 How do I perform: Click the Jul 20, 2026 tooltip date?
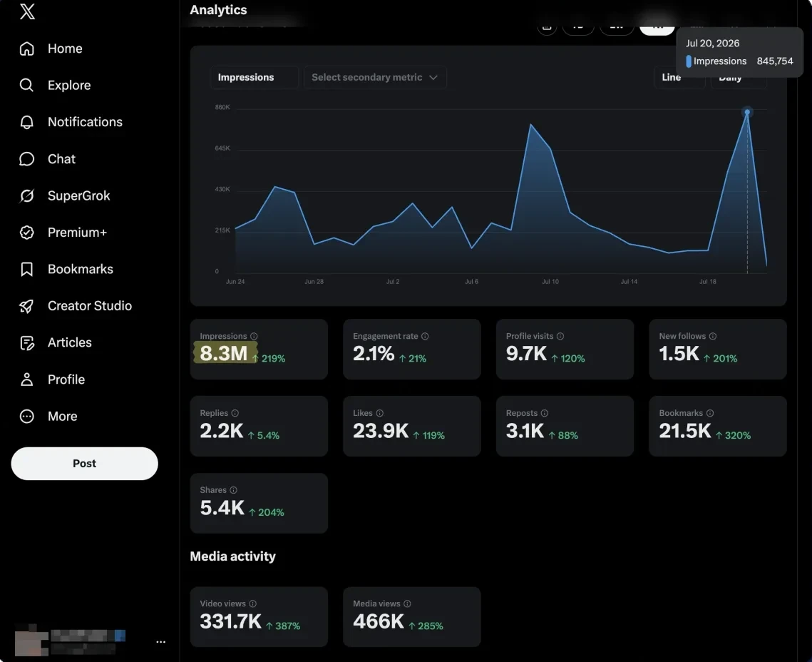click(713, 44)
